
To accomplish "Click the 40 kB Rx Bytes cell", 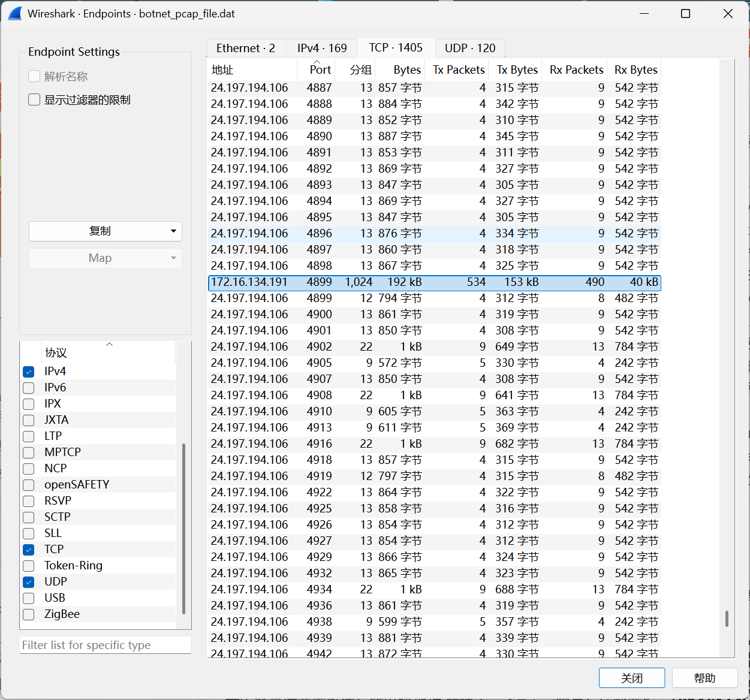I will (x=644, y=282).
